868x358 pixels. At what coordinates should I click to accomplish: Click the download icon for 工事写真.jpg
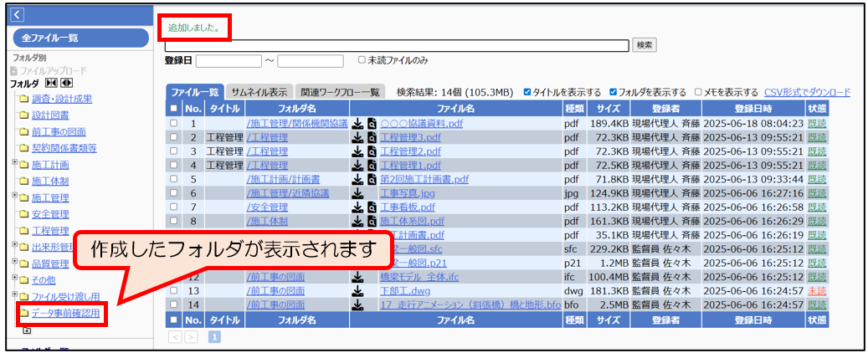[357, 193]
